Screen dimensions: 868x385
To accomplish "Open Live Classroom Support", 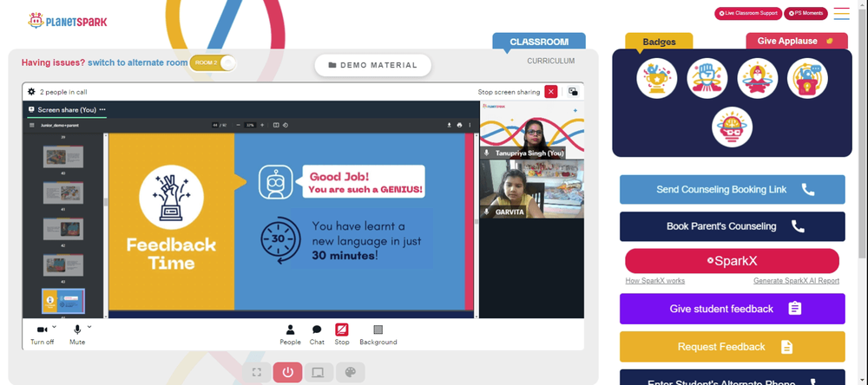I will pos(748,13).
